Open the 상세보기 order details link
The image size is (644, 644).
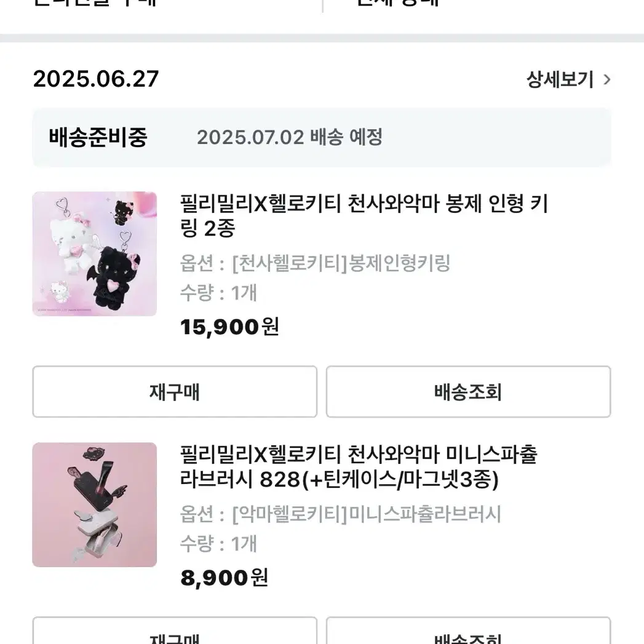(560, 79)
